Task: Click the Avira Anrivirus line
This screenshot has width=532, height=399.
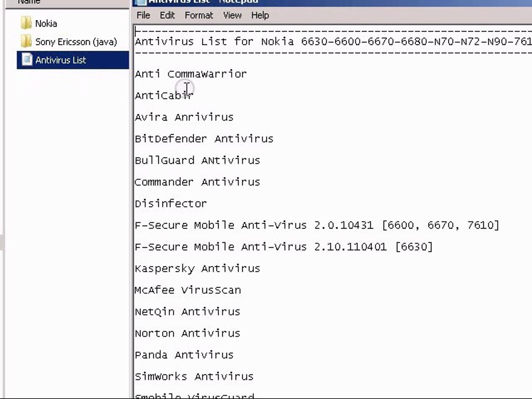Action: (184, 117)
